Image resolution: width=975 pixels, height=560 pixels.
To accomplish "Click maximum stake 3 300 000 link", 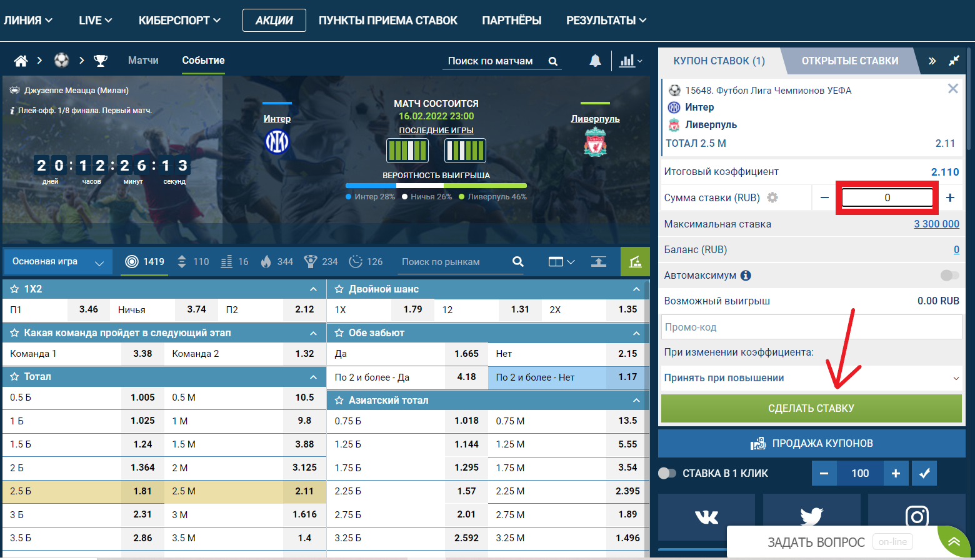I will click(936, 224).
